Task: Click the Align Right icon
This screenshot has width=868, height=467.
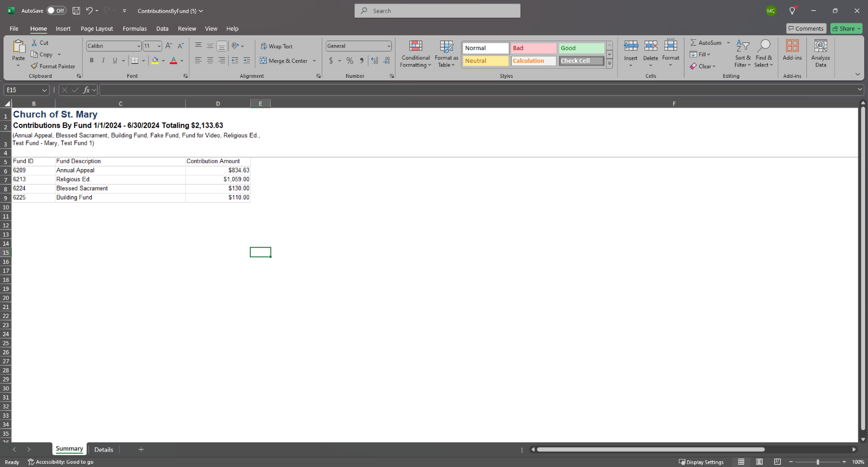Action: click(x=222, y=60)
